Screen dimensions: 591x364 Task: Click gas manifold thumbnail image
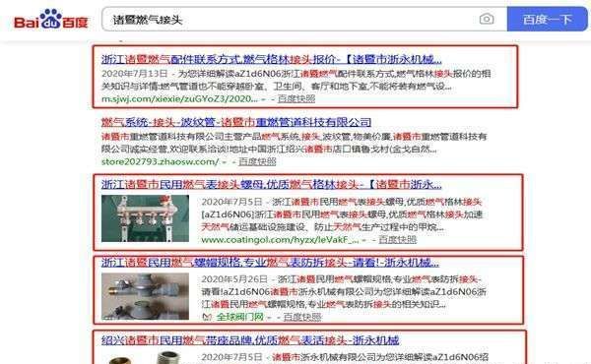click(x=145, y=218)
